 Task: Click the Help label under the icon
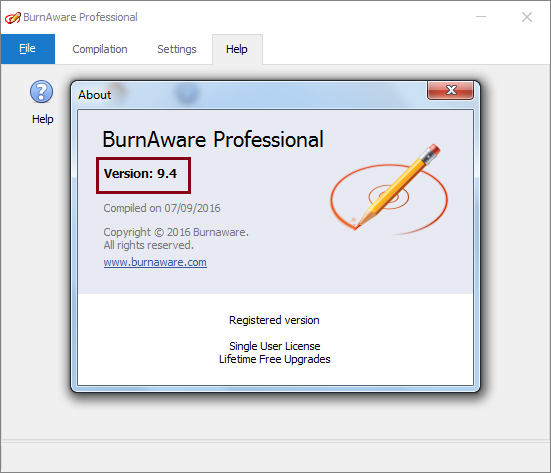point(43,119)
